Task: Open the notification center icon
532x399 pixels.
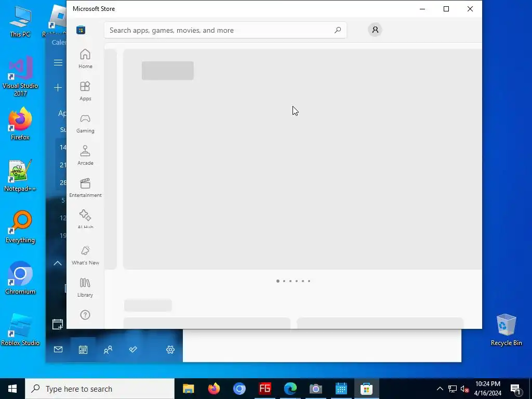Action: point(515,389)
